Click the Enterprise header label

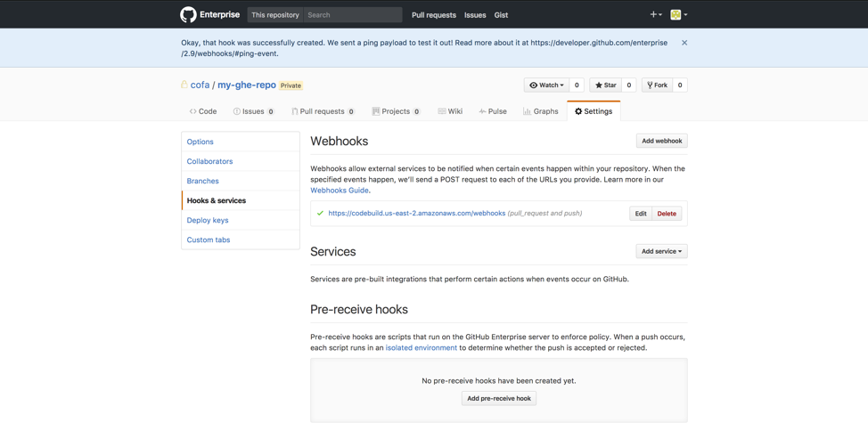click(220, 15)
